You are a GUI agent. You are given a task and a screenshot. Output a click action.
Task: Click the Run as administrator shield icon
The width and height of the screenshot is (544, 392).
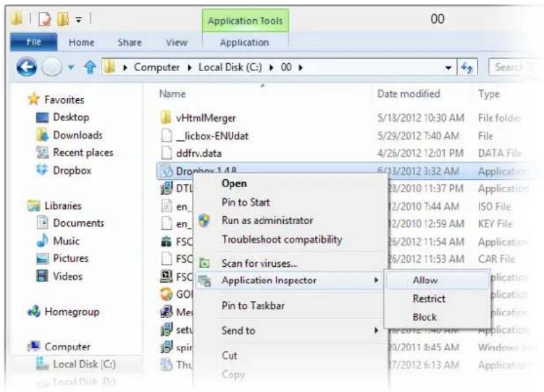click(x=204, y=221)
